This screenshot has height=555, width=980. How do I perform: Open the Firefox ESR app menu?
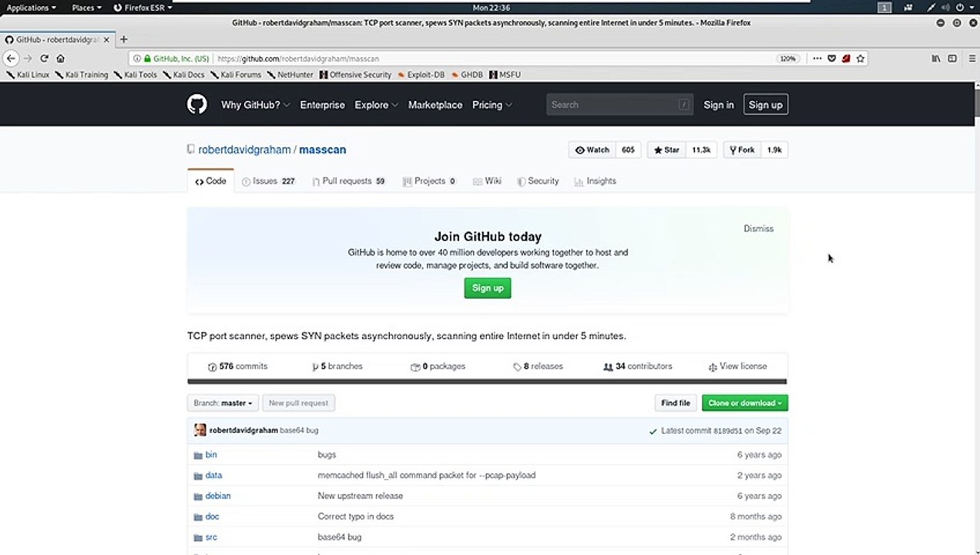point(143,8)
